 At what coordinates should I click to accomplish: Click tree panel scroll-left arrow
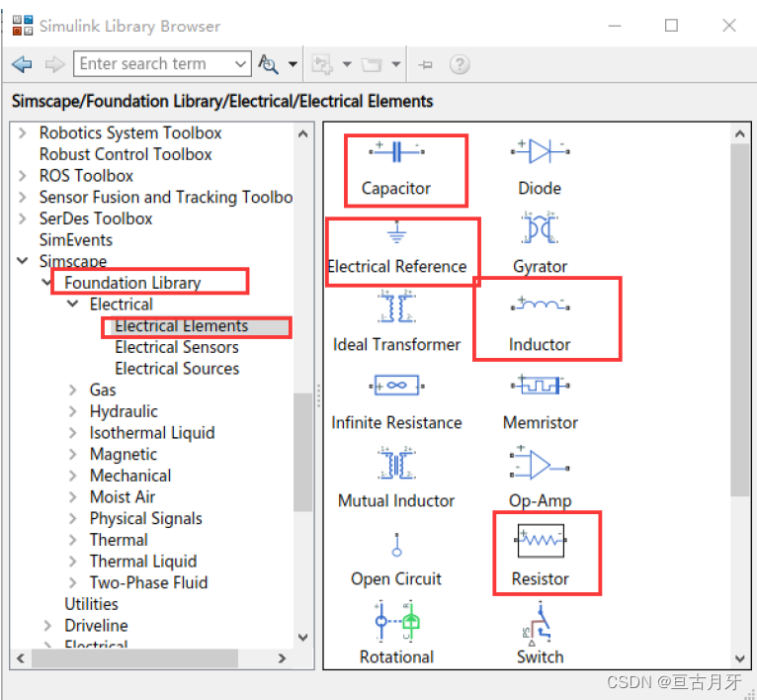(x=21, y=657)
